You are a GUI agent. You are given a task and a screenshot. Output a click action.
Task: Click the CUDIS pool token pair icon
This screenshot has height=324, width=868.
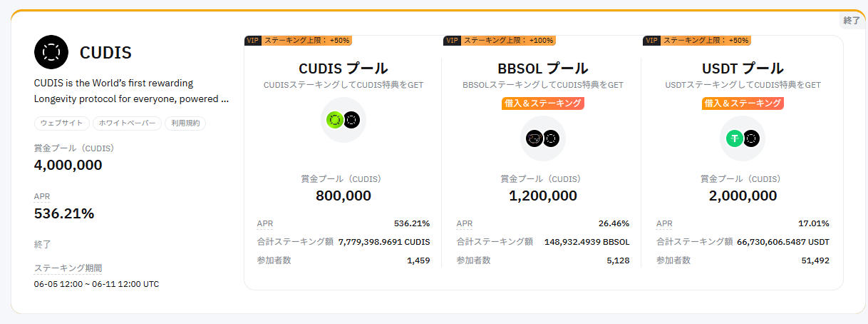coord(343,120)
